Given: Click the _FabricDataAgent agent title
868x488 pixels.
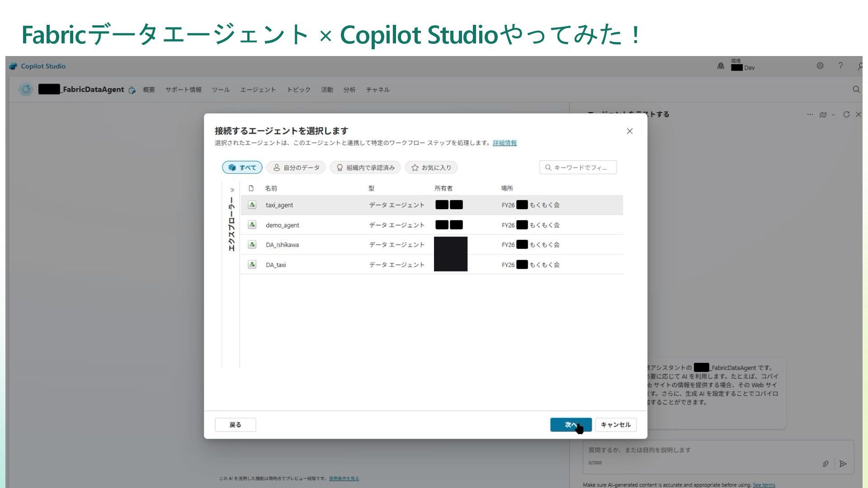Looking at the screenshot, I should click(92, 89).
